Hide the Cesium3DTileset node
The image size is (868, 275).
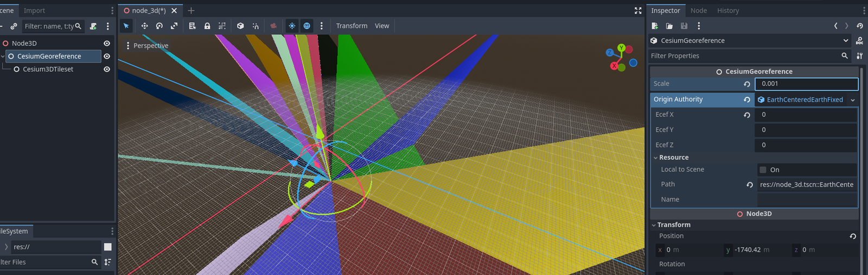coord(107,70)
